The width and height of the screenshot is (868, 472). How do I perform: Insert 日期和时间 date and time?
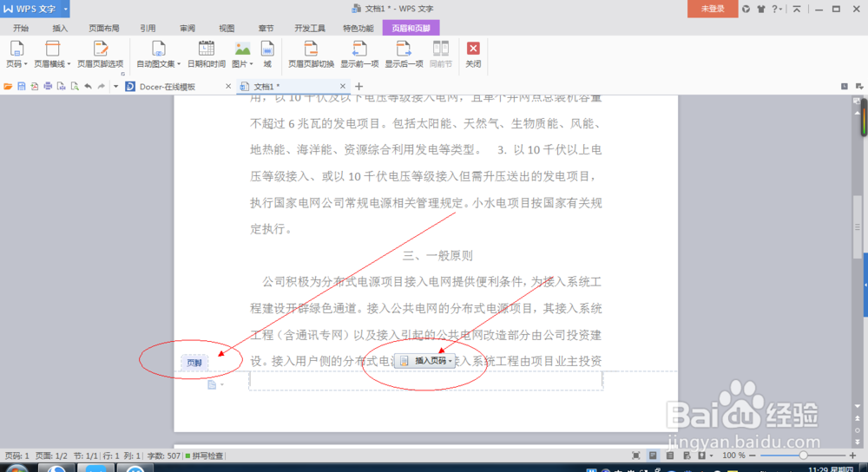(x=207, y=54)
